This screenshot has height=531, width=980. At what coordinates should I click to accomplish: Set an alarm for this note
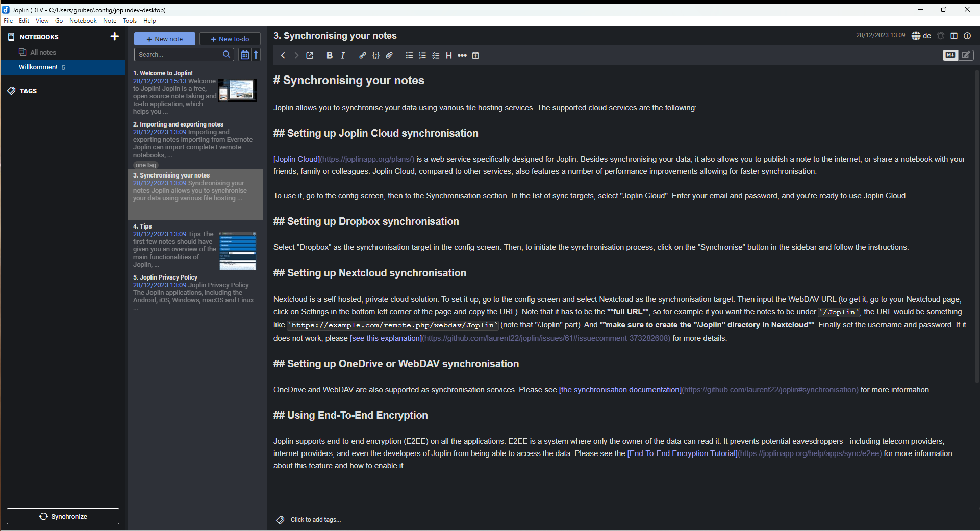pos(941,36)
